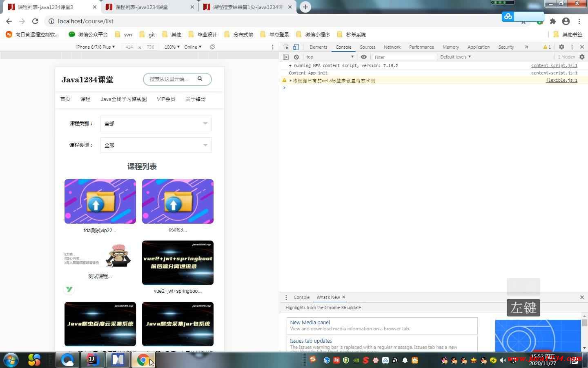The width and height of the screenshot is (588, 368).
Task: Open the Issues tab updates link
Action: pyautogui.click(x=311, y=341)
